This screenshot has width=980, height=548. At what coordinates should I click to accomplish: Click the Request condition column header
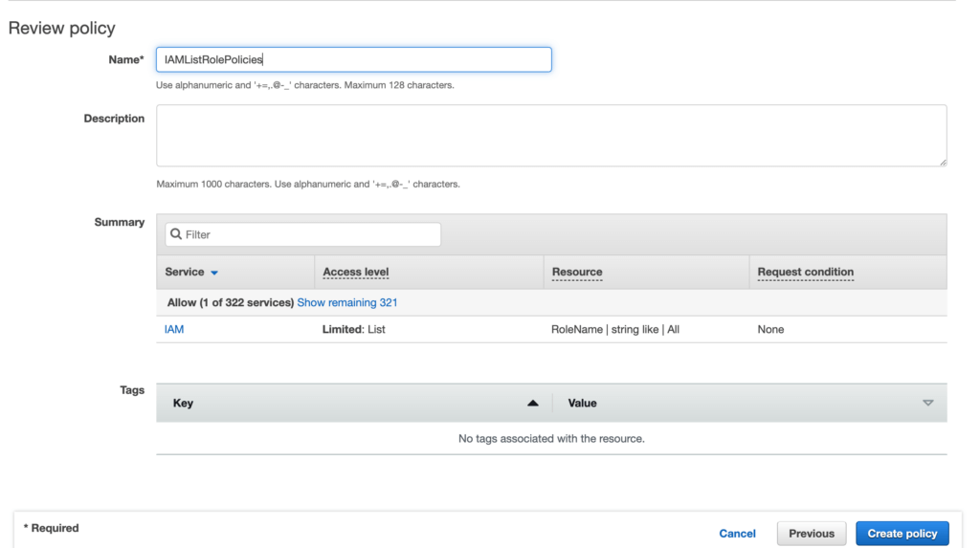(805, 272)
